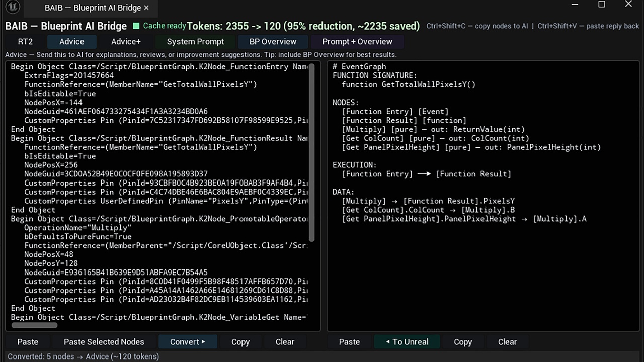Click 'function GetTotalWallPixelsY()' in the output
This screenshot has height=362, width=644.
[409, 84]
